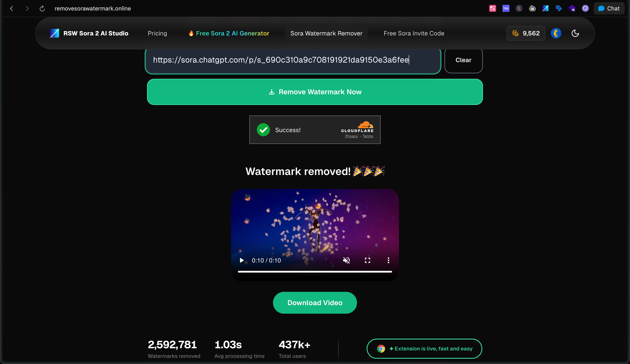Screen dimensions: 630x364
Task: Open the 9,562 credits balance
Action: coord(526,33)
